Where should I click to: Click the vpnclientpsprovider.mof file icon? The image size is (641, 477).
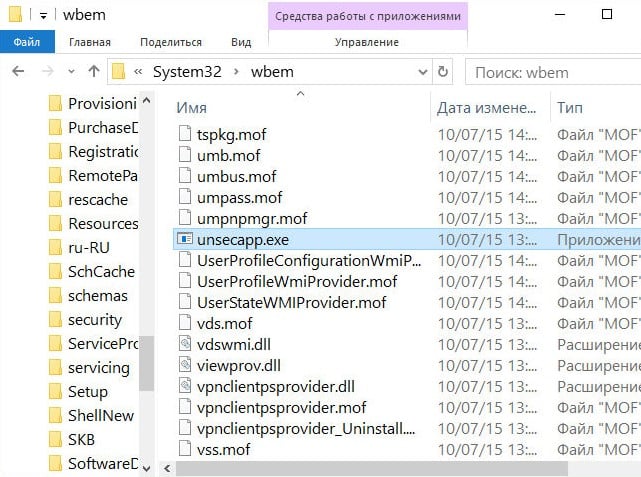[x=185, y=407]
